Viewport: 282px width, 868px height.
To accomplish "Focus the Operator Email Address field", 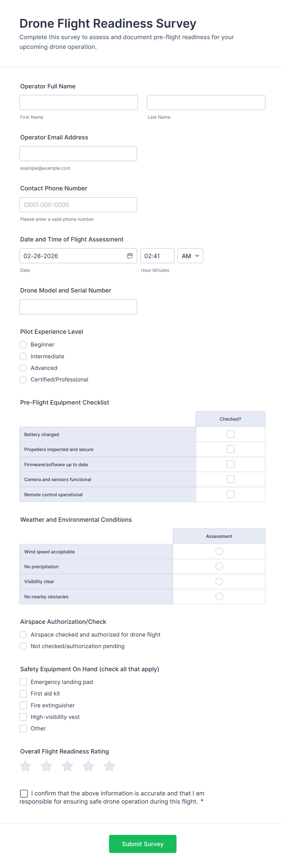I will pos(78,154).
